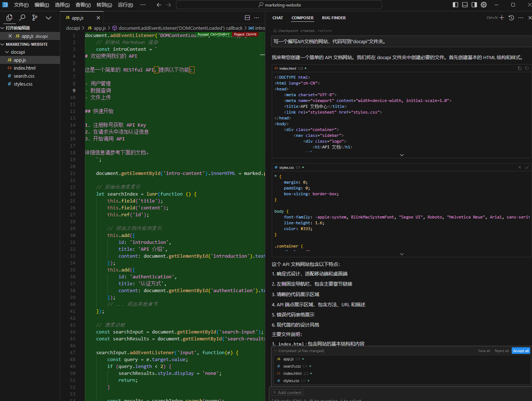Click Reject all in composer
Image resolution: width=532 pixels, height=401 pixels.
click(502, 351)
